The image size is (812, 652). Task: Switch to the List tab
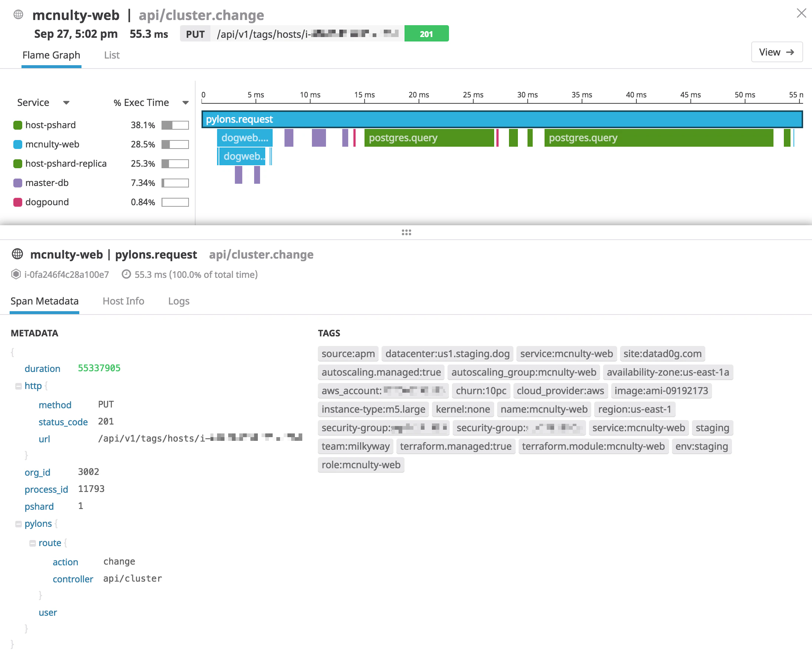pos(112,55)
